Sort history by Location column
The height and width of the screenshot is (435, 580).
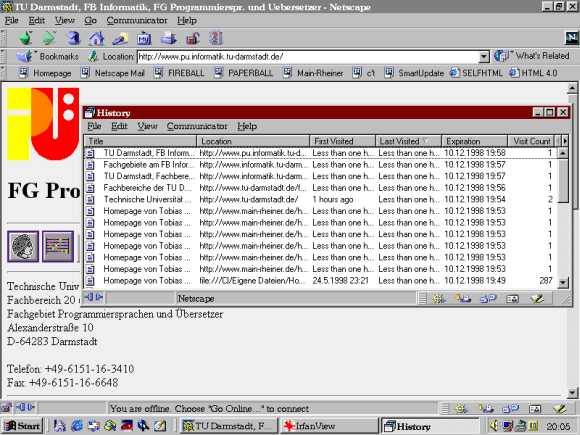(x=253, y=141)
